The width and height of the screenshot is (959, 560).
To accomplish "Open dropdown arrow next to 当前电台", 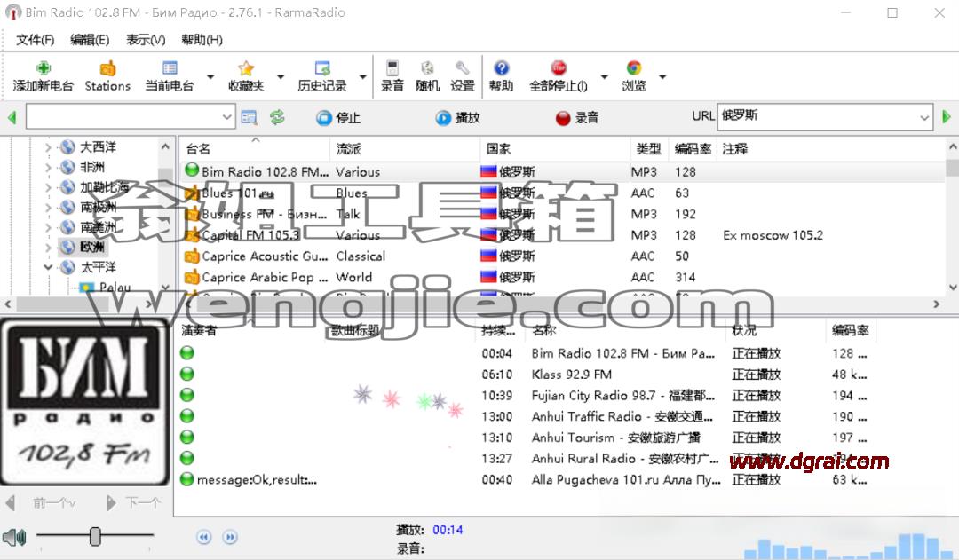I will pos(210,77).
